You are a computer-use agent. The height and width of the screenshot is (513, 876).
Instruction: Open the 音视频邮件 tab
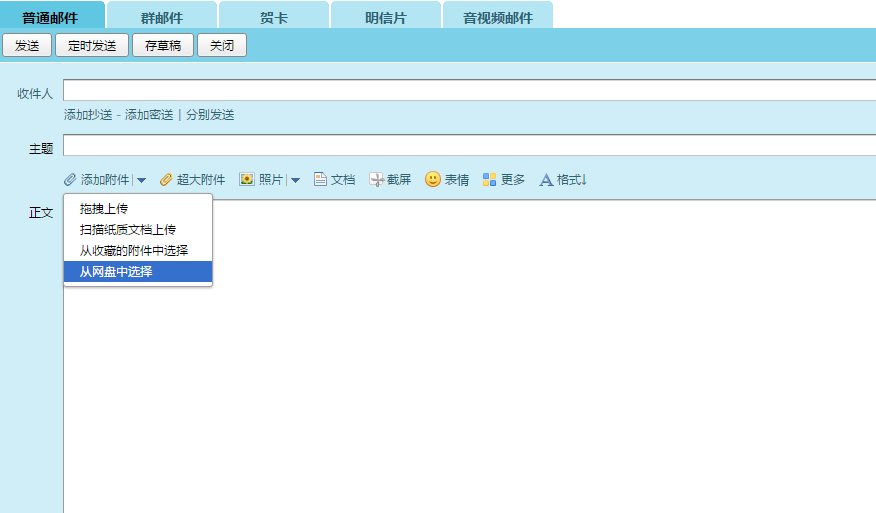498,16
